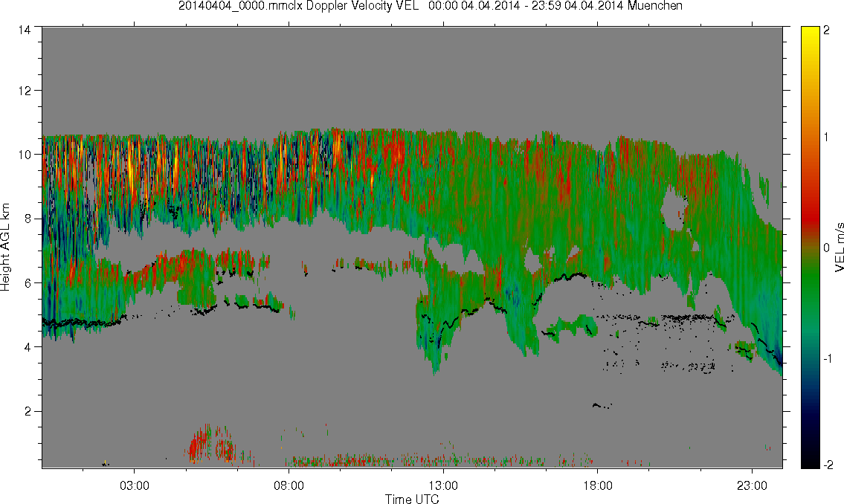Click the yellow top end of the colorbar
The width and height of the screenshot is (844, 504).
tap(810, 33)
